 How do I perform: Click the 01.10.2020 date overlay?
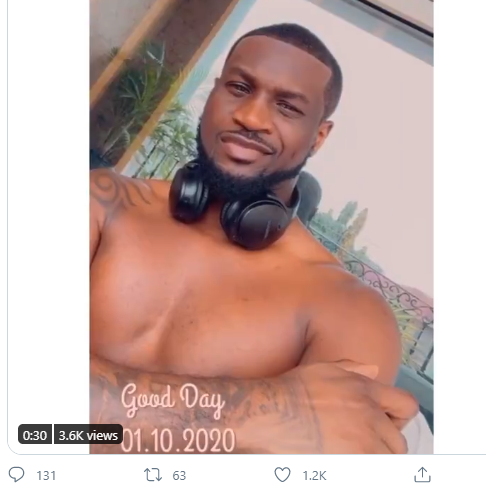click(178, 440)
